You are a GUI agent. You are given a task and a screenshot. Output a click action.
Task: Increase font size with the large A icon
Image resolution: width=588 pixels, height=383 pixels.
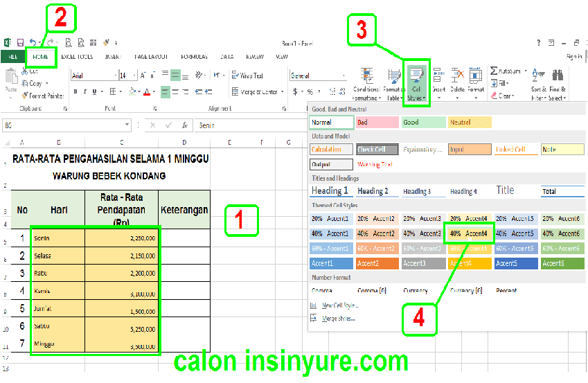(x=143, y=75)
